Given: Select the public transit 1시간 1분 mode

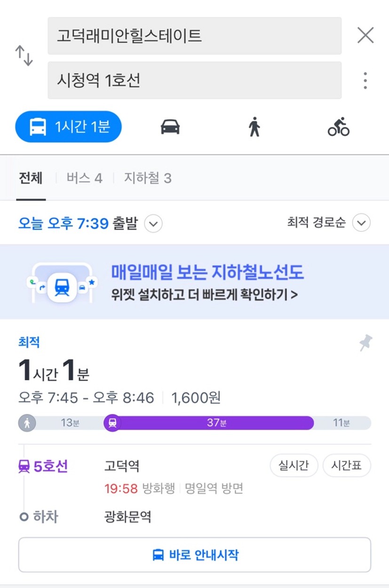Looking at the screenshot, I should point(68,126).
